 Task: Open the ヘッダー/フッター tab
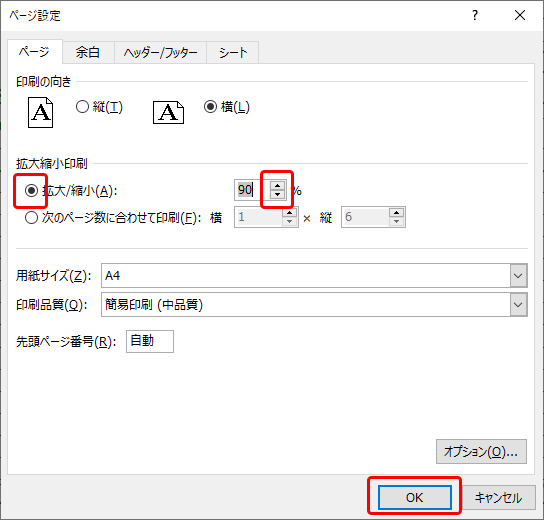[160, 52]
